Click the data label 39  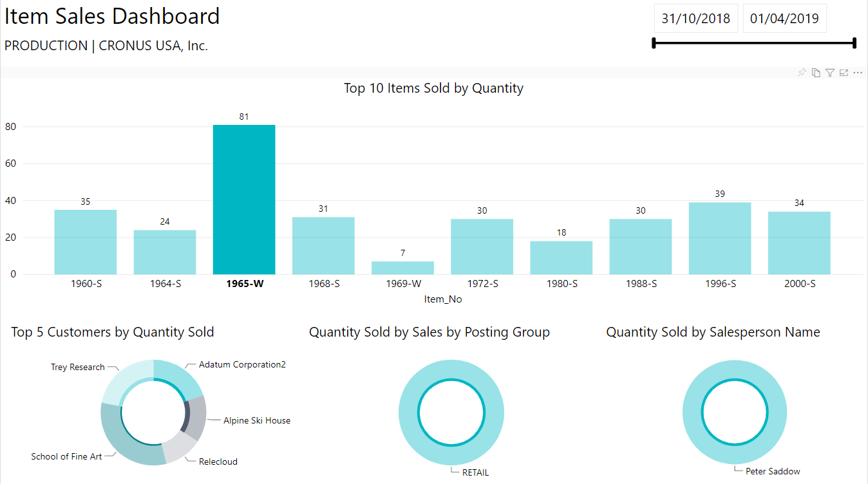(x=720, y=194)
